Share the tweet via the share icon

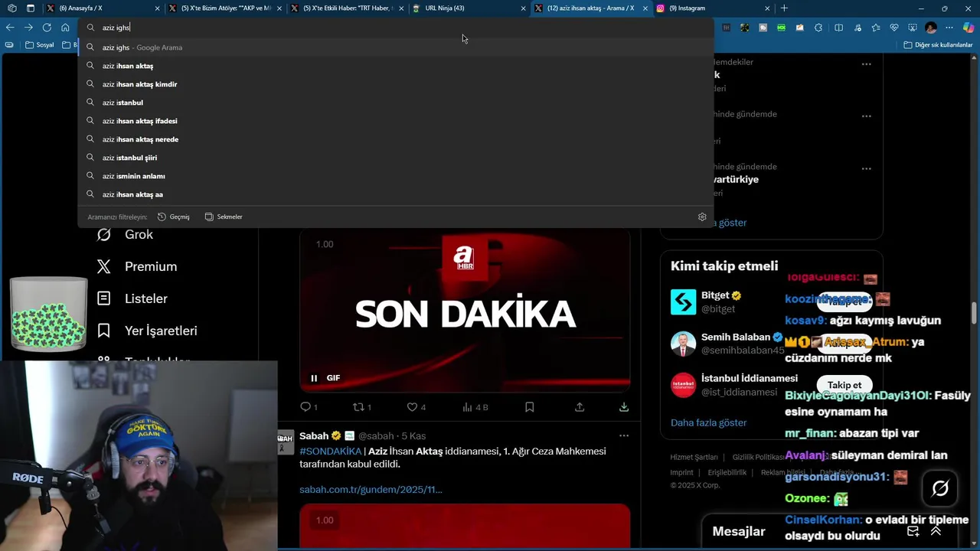[580, 407]
